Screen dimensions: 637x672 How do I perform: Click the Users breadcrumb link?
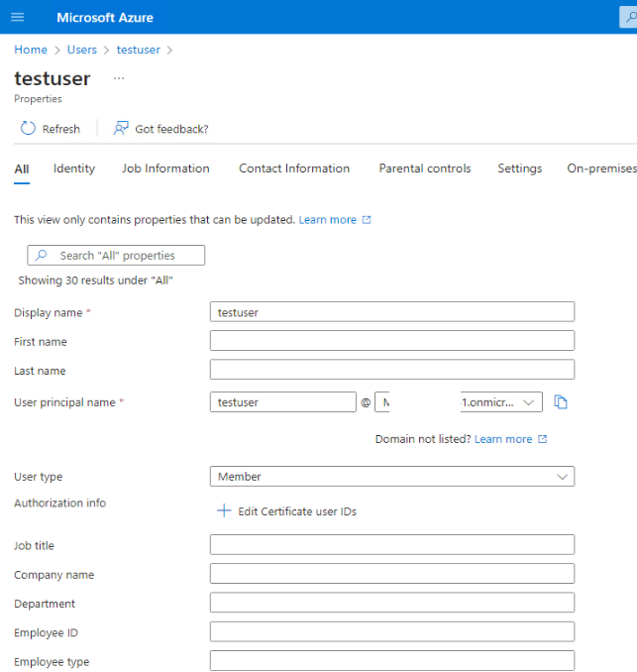pos(82,50)
